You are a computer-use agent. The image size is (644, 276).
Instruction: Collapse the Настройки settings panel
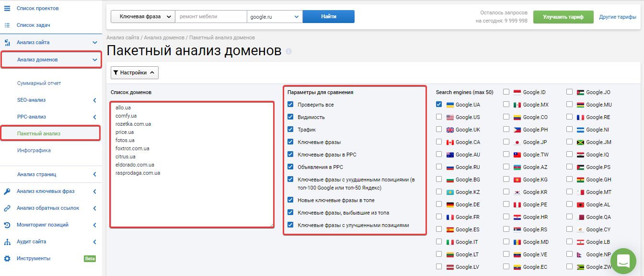pos(135,73)
